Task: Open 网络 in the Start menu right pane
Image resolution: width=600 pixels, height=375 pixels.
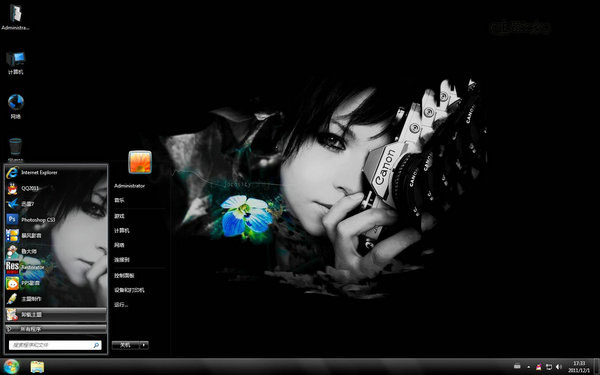Action: (x=119, y=245)
